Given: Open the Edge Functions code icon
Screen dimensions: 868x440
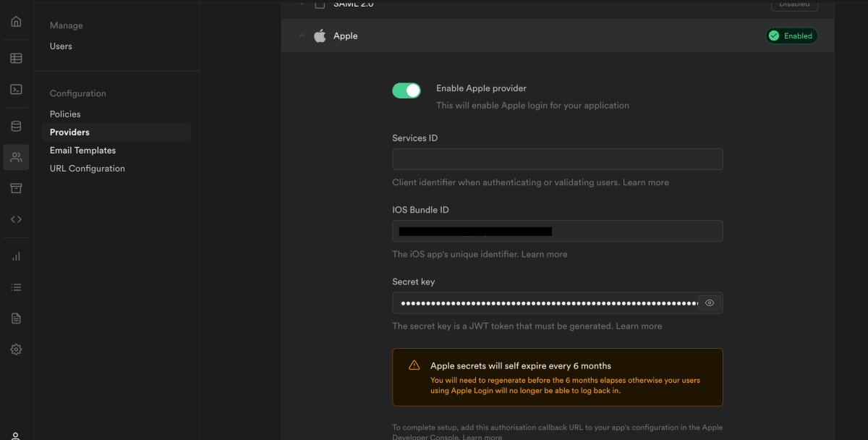Looking at the screenshot, I should pyautogui.click(x=16, y=219).
